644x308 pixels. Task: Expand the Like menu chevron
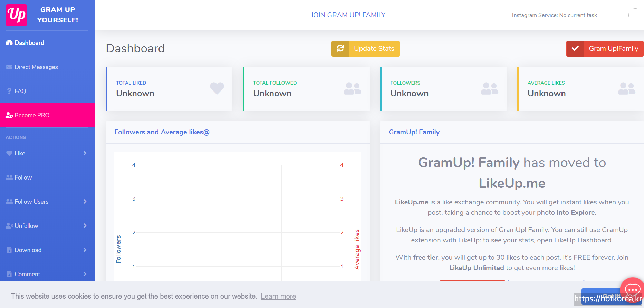85,153
